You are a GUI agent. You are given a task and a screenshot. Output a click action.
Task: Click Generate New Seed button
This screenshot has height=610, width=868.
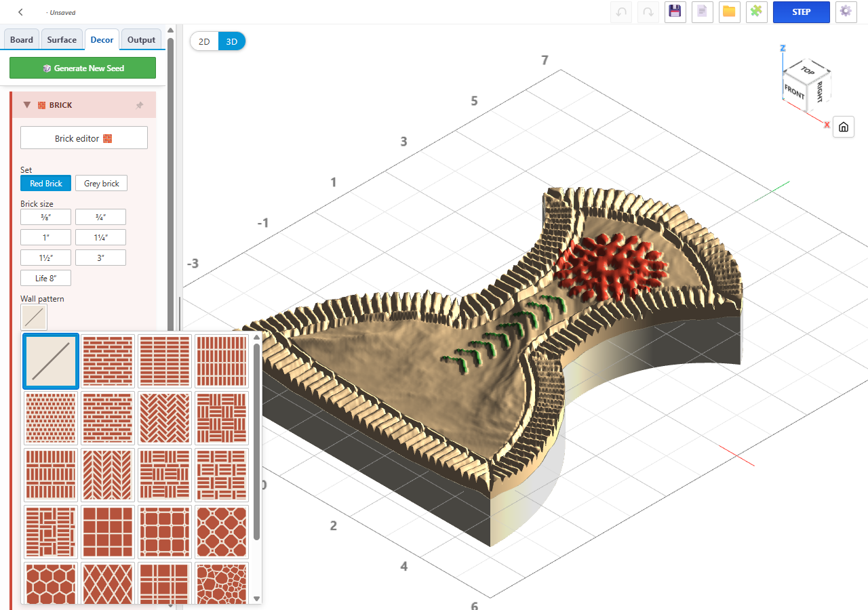pos(83,68)
